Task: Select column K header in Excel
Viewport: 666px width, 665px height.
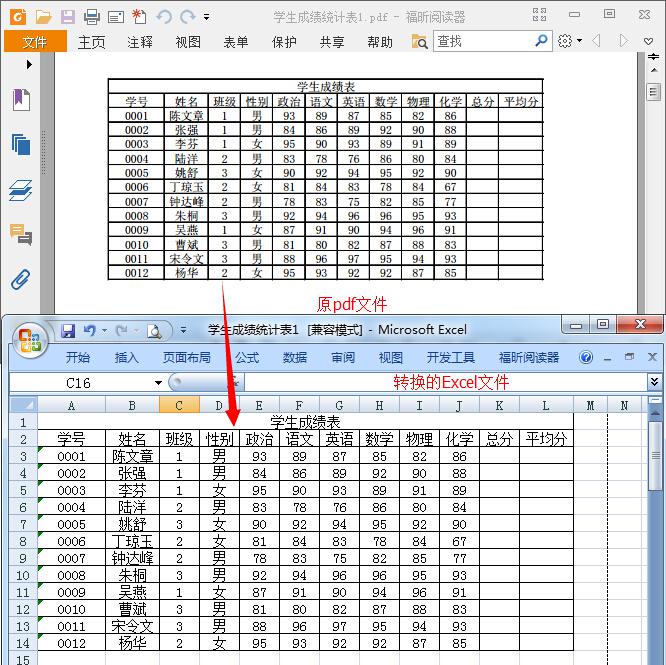Action: pos(499,405)
